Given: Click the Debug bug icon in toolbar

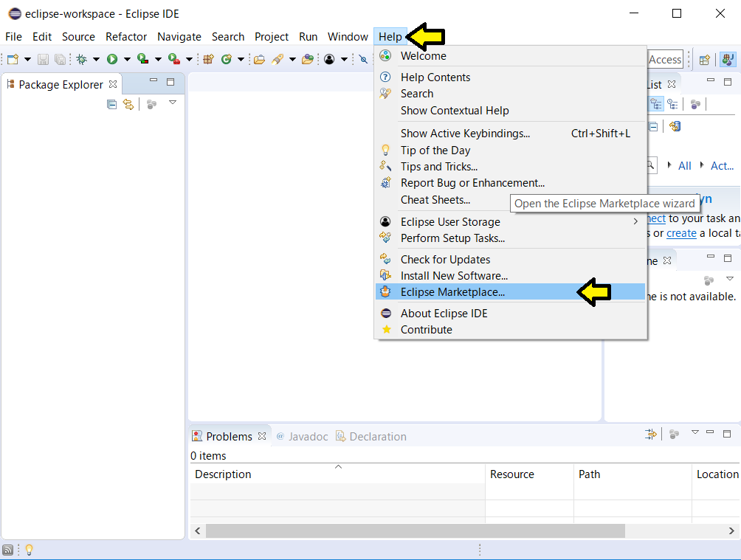Looking at the screenshot, I should tap(81, 59).
